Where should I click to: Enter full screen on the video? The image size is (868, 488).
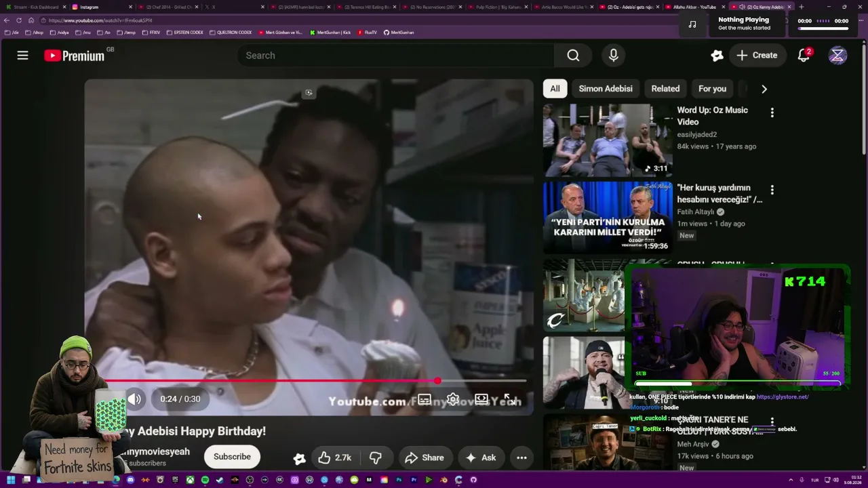[509, 399]
